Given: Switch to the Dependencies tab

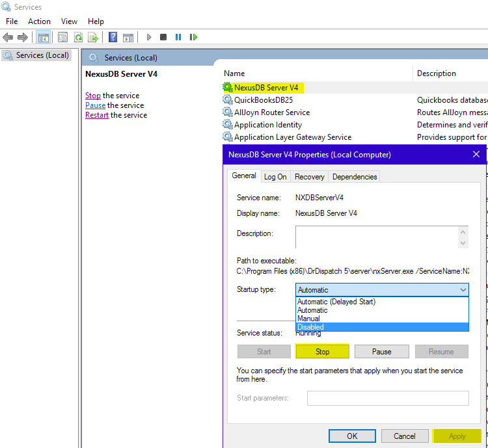Looking at the screenshot, I should click(355, 177).
